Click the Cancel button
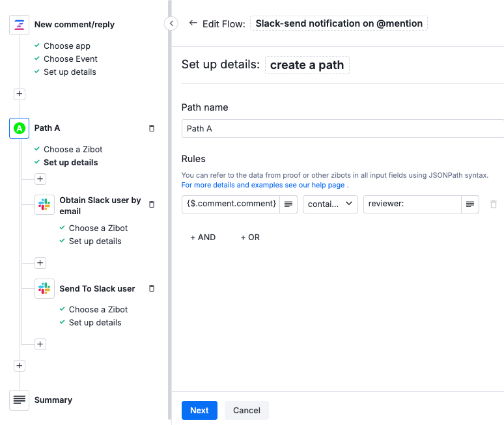The height and width of the screenshot is (425, 504). pos(247,410)
